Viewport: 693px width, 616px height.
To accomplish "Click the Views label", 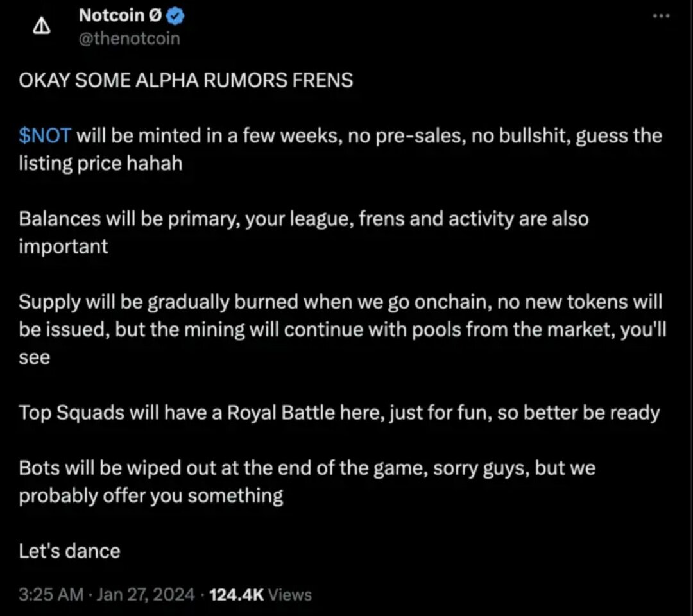I will pyautogui.click(x=290, y=595).
